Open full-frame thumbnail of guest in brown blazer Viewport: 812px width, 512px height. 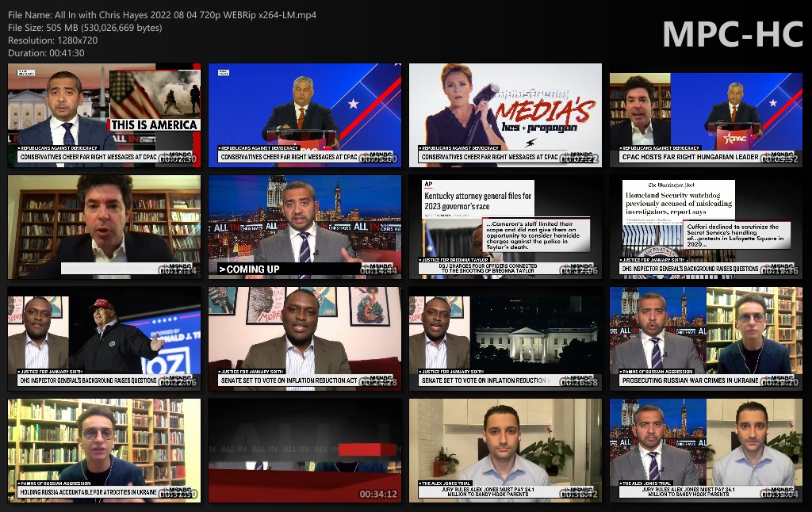[x=304, y=338]
